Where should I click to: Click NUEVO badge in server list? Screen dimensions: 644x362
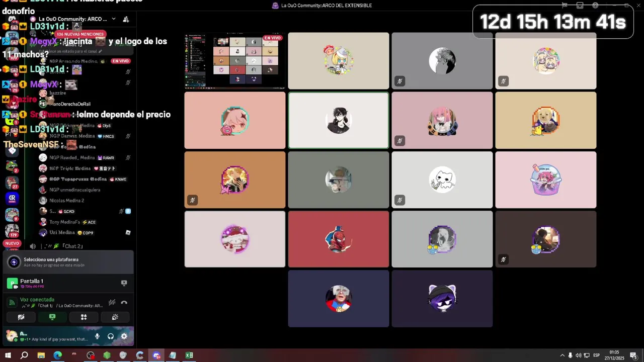12,243
